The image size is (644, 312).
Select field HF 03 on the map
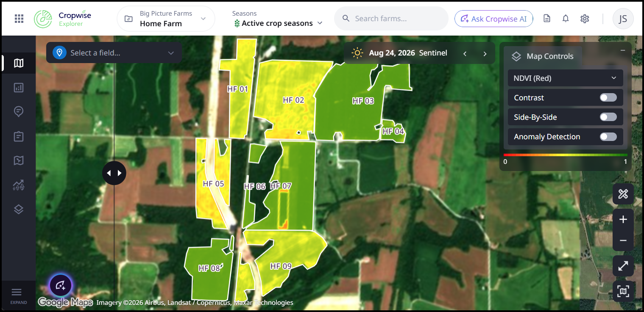[363, 101]
